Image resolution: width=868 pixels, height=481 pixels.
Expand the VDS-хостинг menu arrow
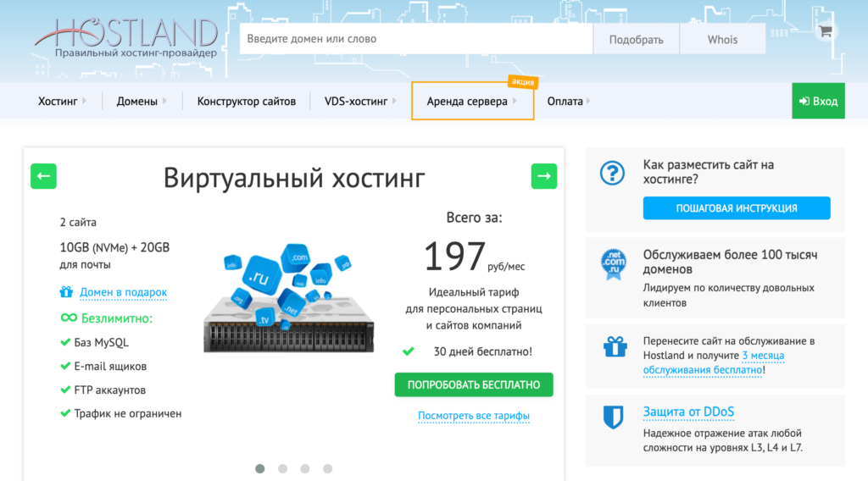[394, 101]
